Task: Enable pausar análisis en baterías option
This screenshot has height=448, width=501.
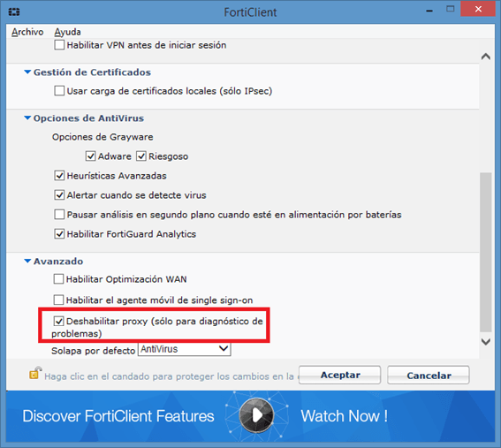Action: pyautogui.click(x=59, y=214)
